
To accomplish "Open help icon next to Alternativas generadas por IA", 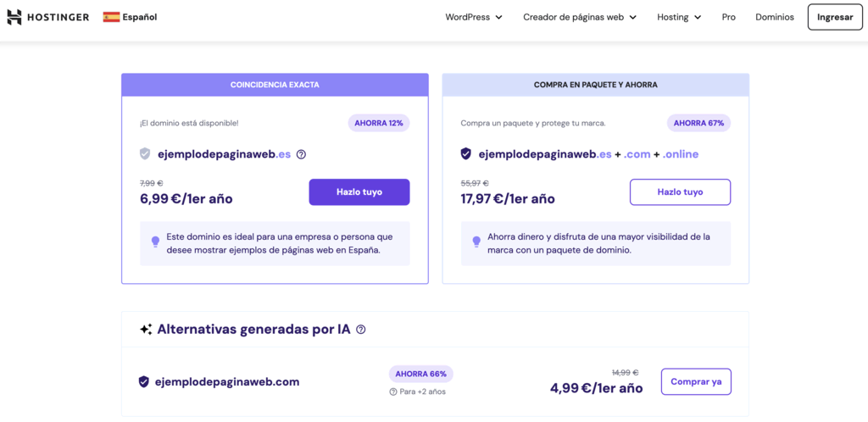I will tap(361, 330).
